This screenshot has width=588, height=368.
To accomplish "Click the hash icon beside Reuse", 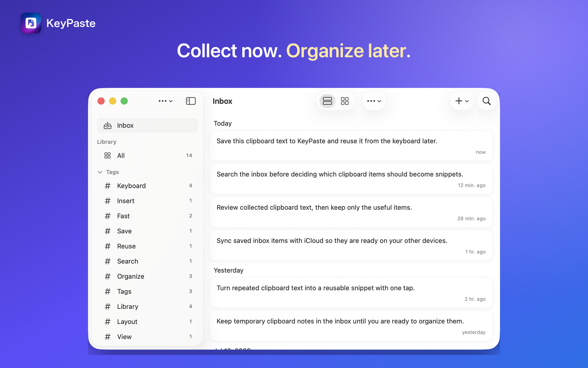I will coord(107,246).
